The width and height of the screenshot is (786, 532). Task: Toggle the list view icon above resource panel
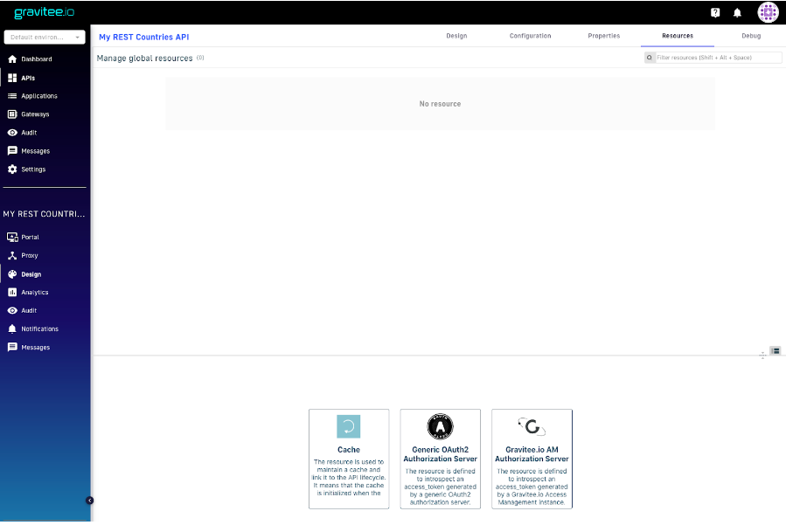pos(776,350)
